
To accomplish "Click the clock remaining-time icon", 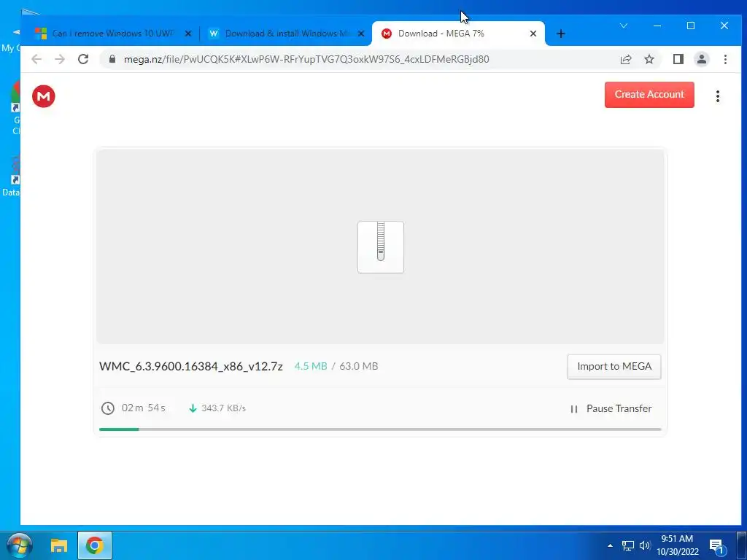I will click(x=108, y=408).
